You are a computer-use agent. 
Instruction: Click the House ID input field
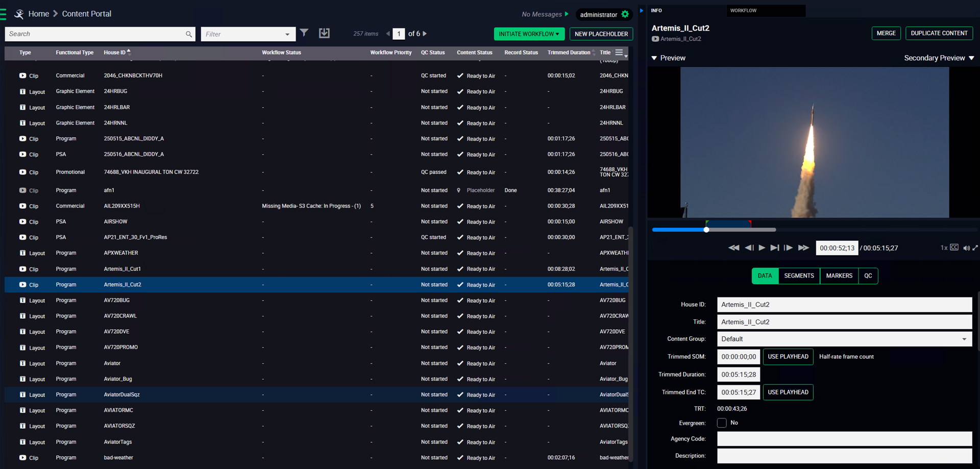(x=844, y=305)
